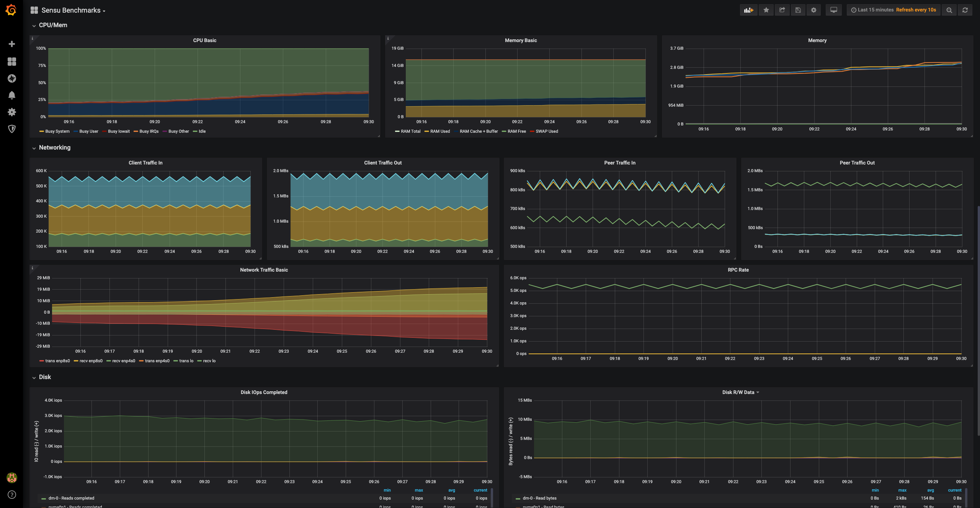
Task: Click the Share dashboard icon
Action: click(782, 10)
